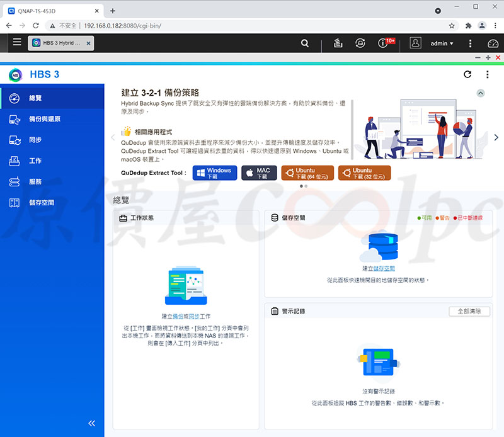Click the 儲存空間 panel database icon
The width and height of the screenshot is (504, 437).
tap(275, 218)
